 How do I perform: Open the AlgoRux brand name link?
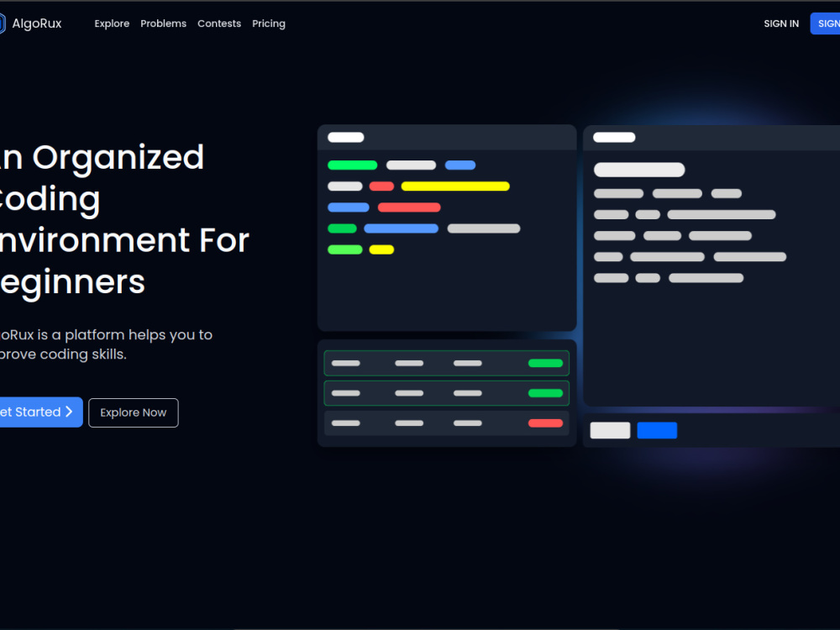[x=37, y=24]
